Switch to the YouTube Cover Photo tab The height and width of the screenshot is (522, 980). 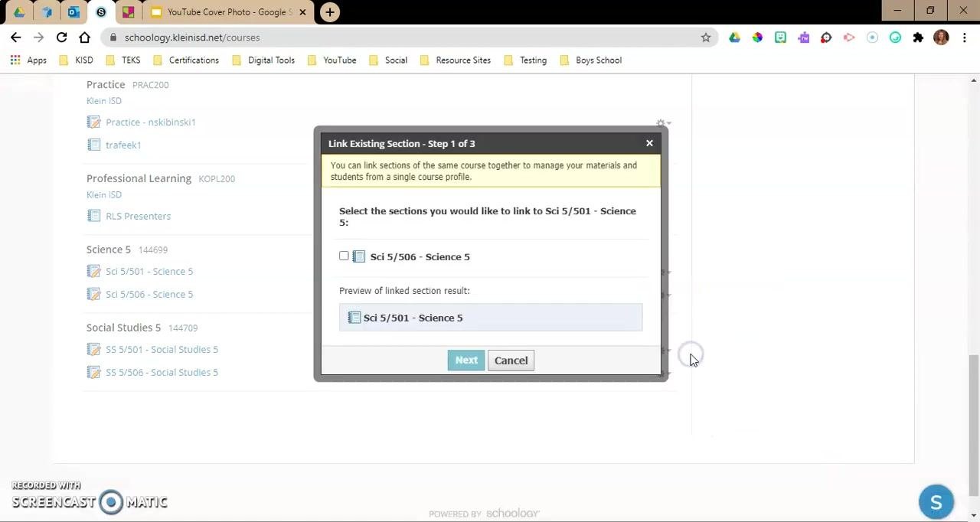click(228, 12)
